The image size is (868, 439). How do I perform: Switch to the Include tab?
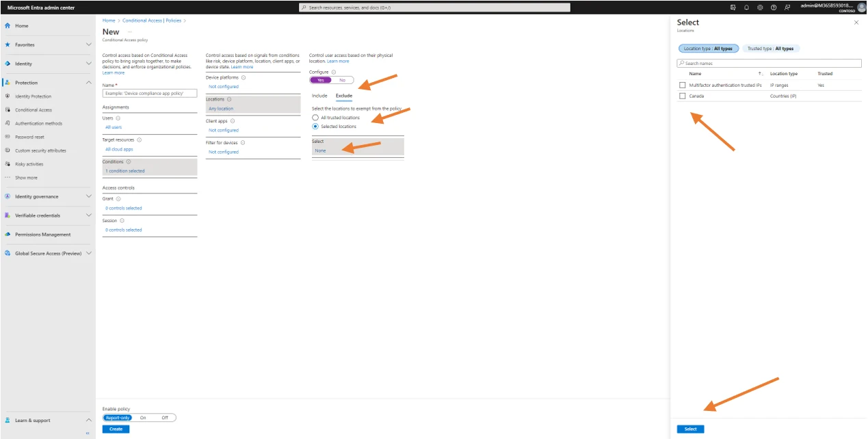pos(319,96)
